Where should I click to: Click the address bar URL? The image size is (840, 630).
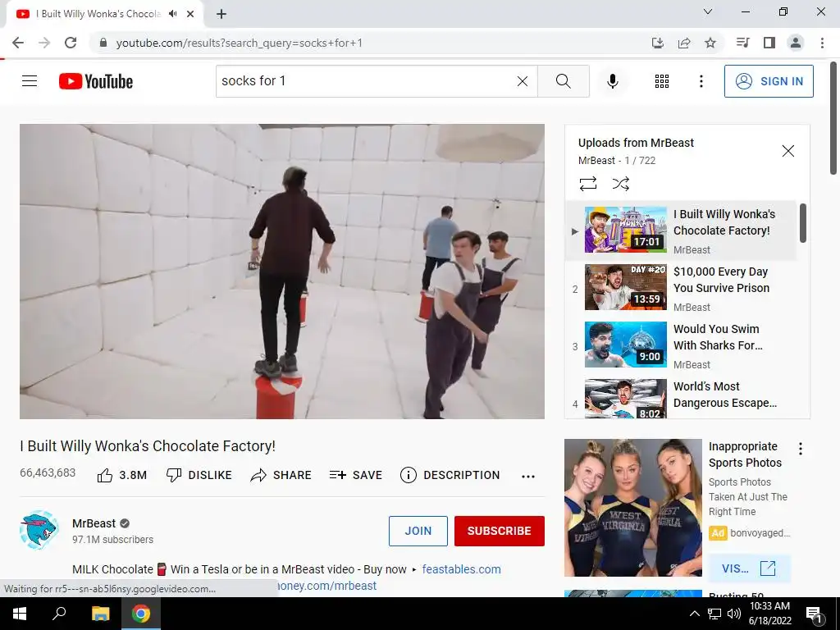[x=239, y=43]
